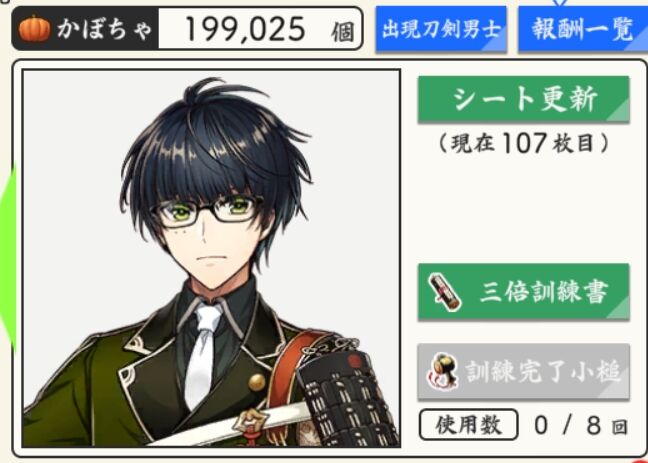Viewport: 648px width, 463px height.
Task: Click the 0 / 8 回 usage counter
Action: coord(581,425)
